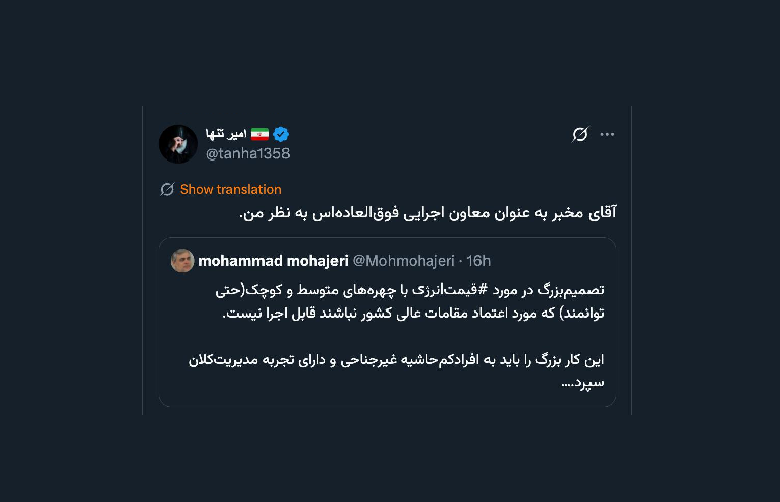The width and height of the screenshot is (780, 502).
Task: Open the three-dot more options menu
Action: pos(607,135)
